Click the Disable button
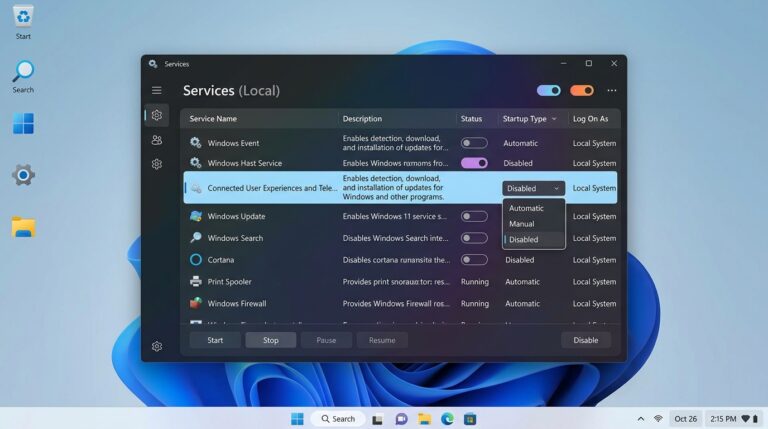 click(x=586, y=340)
